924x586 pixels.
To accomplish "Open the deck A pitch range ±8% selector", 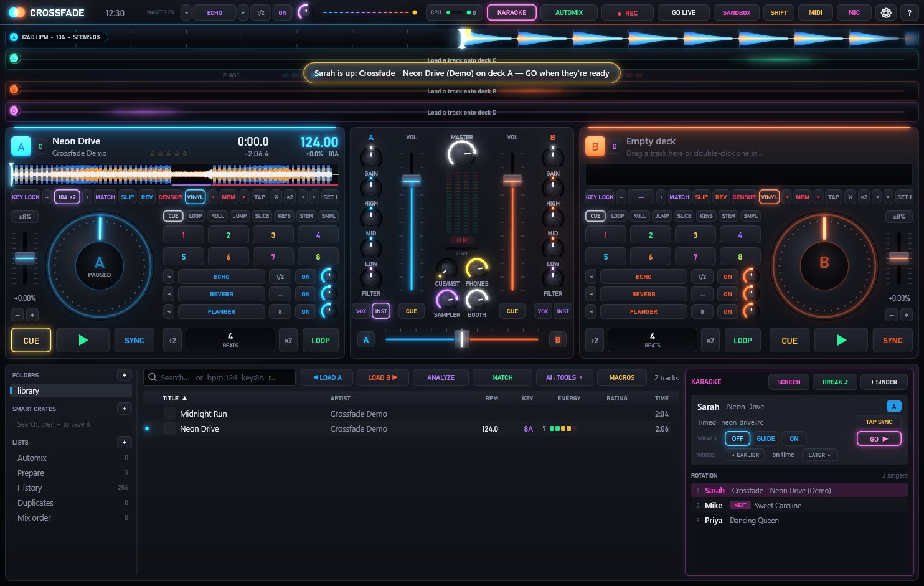I will (25, 217).
